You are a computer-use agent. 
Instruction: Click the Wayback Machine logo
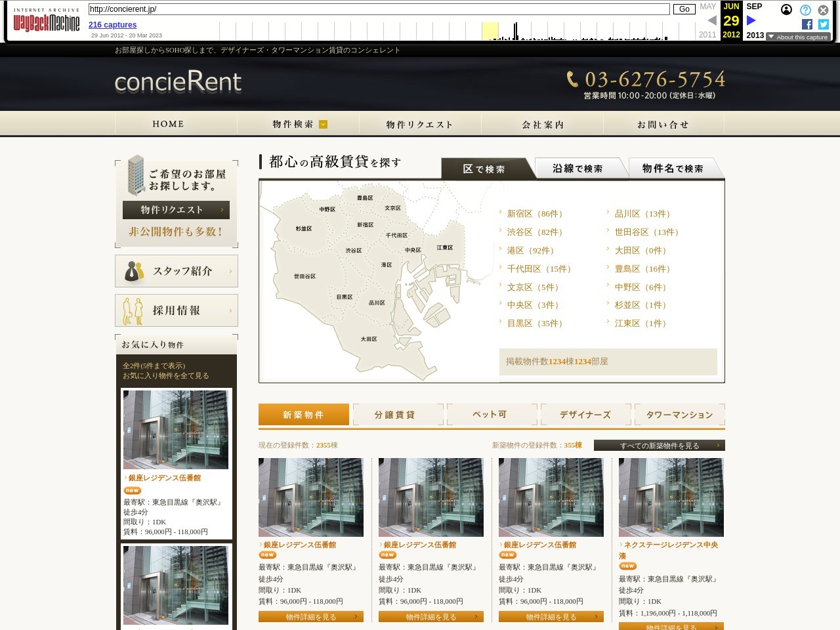click(46, 22)
